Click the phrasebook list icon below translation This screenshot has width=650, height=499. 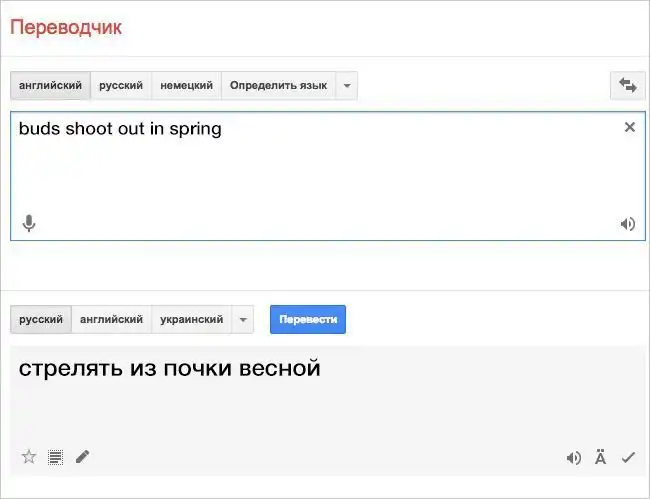56,457
